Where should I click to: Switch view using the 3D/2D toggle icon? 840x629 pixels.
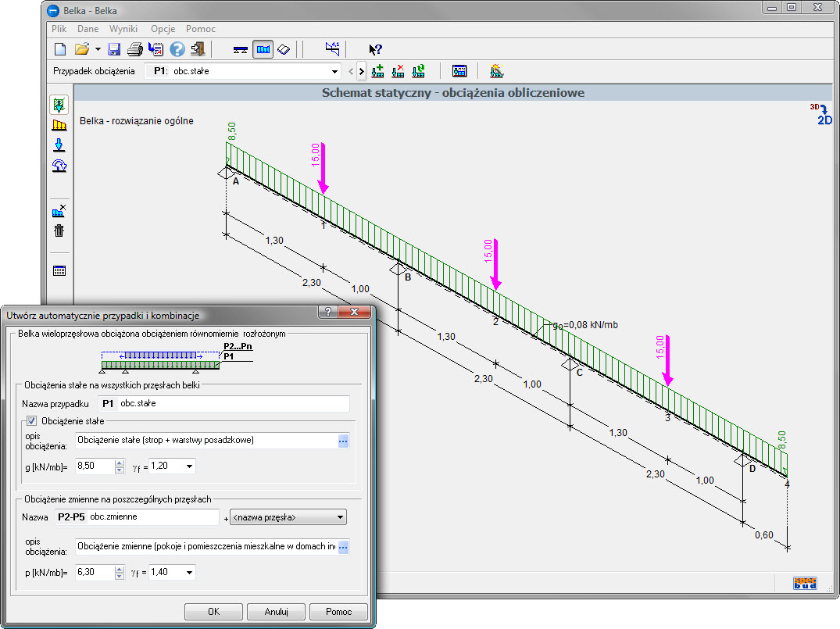(x=822, y=115)
